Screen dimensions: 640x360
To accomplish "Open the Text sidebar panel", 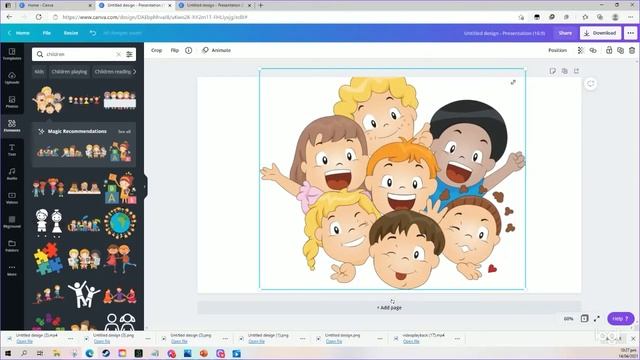I will (12, 150).
